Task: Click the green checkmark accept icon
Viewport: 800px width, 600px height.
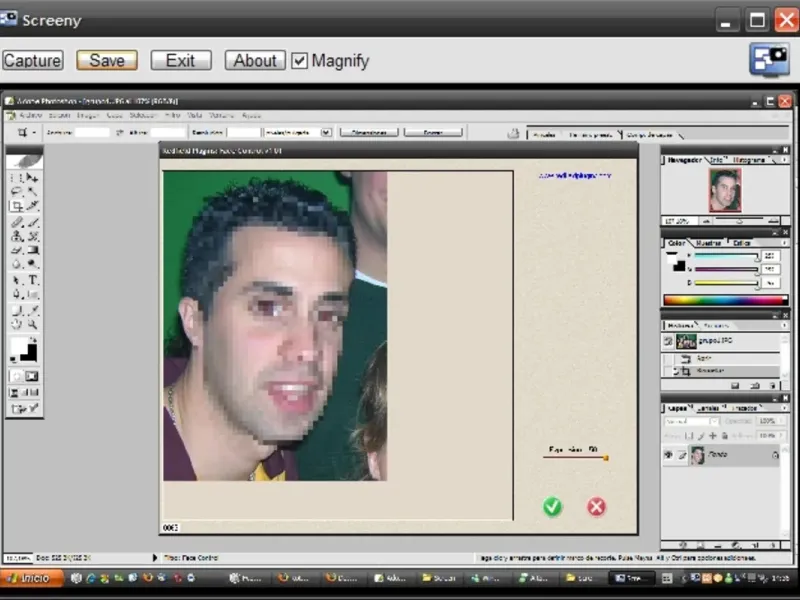Action: tap(552, 507)
